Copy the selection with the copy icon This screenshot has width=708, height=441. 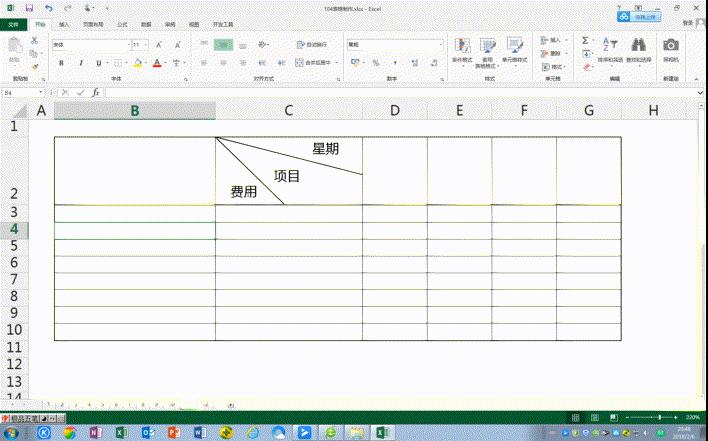tap(33, 54)
